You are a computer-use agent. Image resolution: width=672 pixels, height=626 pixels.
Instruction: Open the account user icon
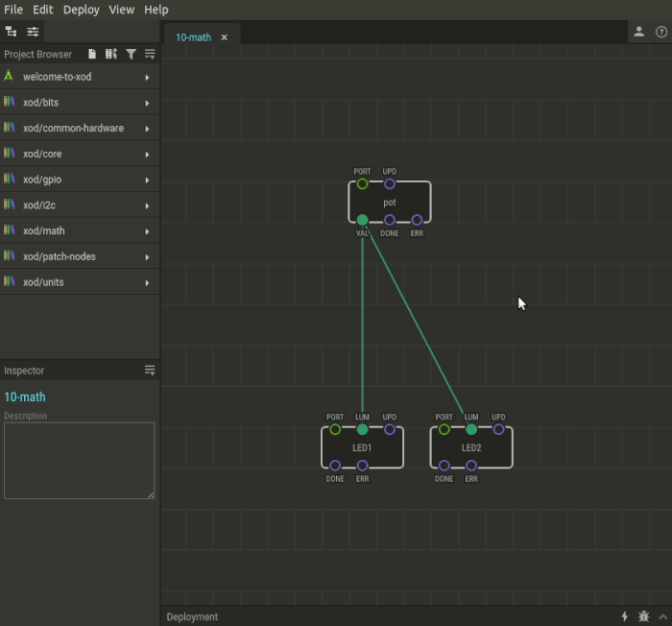(x=638, y=32)
